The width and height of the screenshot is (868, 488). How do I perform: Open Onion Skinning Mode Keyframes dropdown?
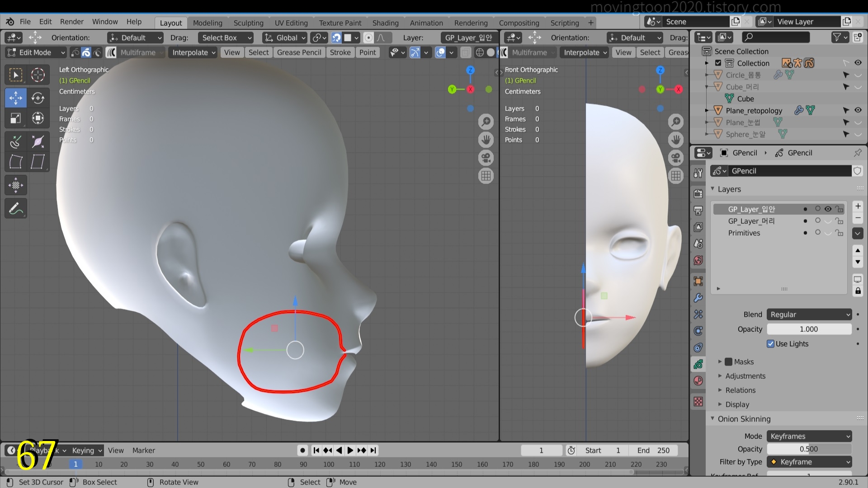click(x=809, y=436)
